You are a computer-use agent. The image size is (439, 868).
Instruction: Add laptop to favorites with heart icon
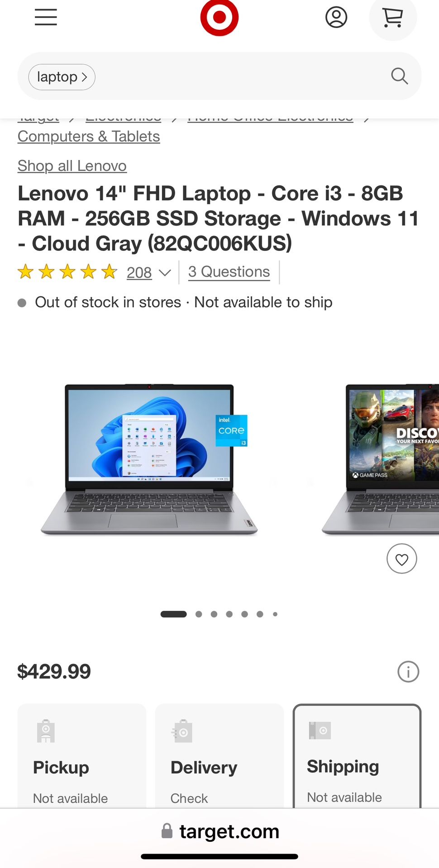point(401,559)
